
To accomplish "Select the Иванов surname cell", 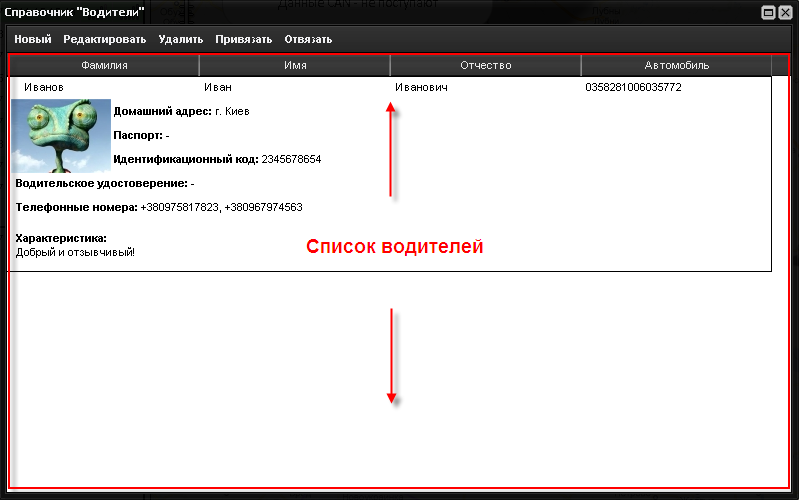I will click(43, 88).
